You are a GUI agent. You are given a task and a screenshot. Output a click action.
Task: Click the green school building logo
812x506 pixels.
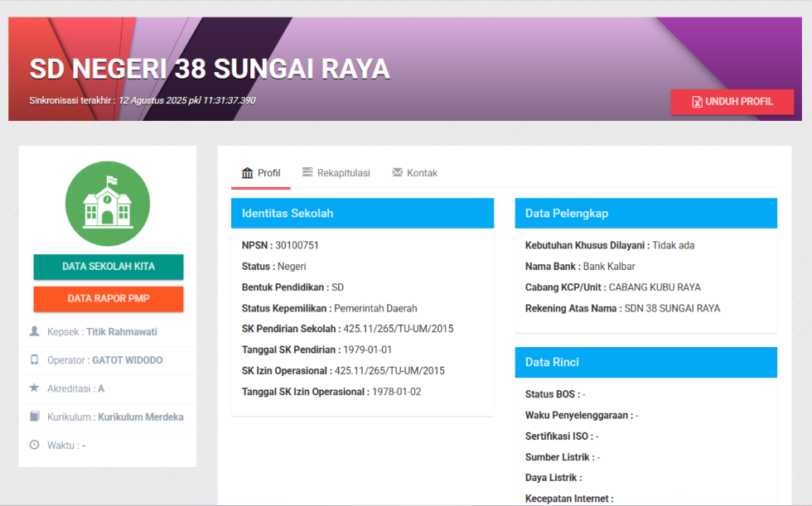coord(108,203)
